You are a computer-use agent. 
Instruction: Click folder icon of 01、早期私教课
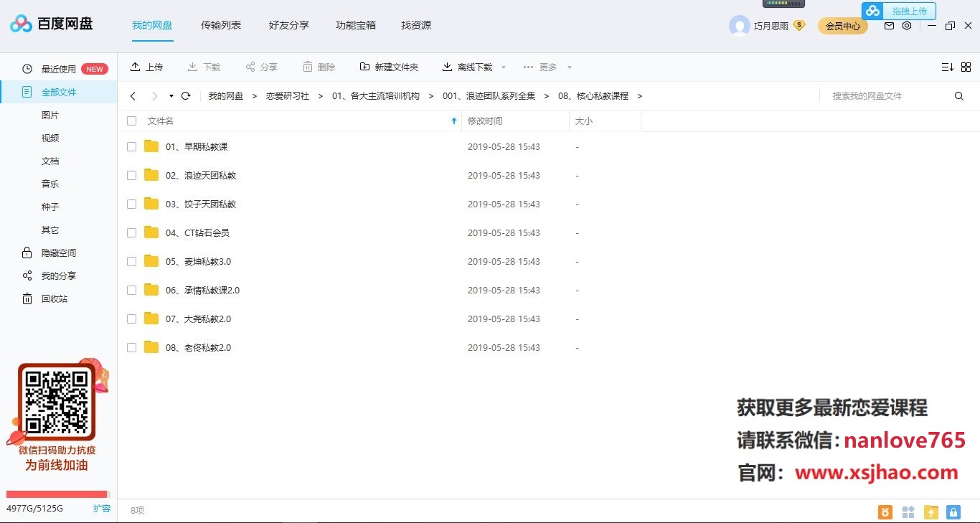(x=151, y=146)
